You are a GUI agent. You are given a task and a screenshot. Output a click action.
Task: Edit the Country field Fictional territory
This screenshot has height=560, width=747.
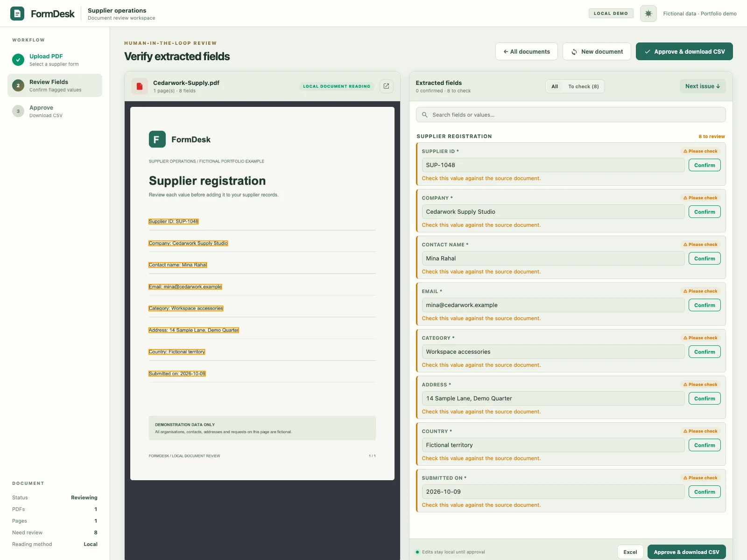553,445
